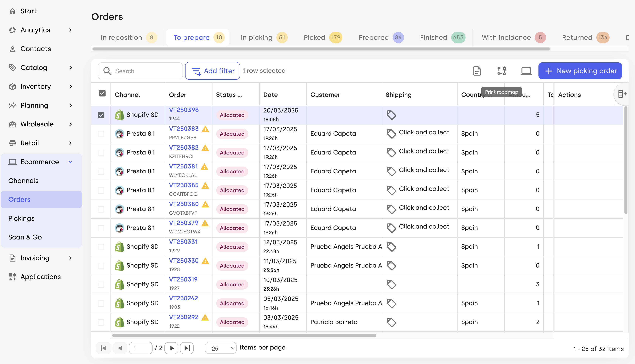Open order link VT250331
Viewport: 635px width, 364px height.
tap(183, 242)
